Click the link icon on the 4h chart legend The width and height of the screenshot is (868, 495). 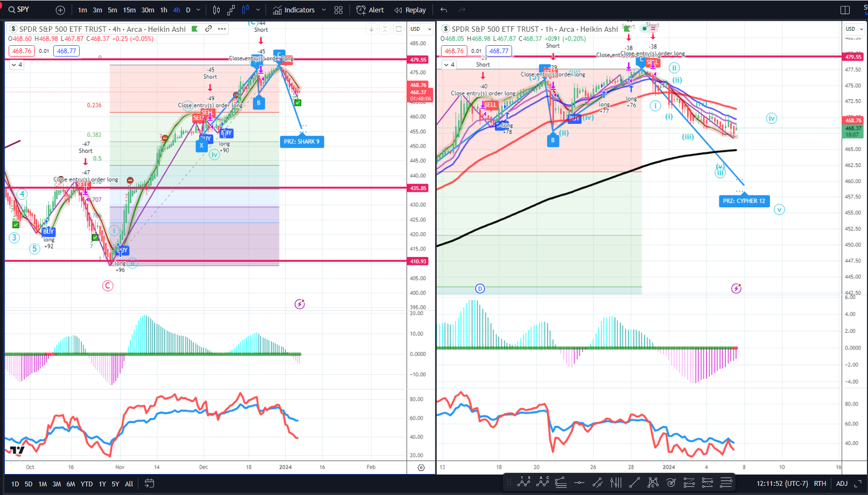pos(208,29)
